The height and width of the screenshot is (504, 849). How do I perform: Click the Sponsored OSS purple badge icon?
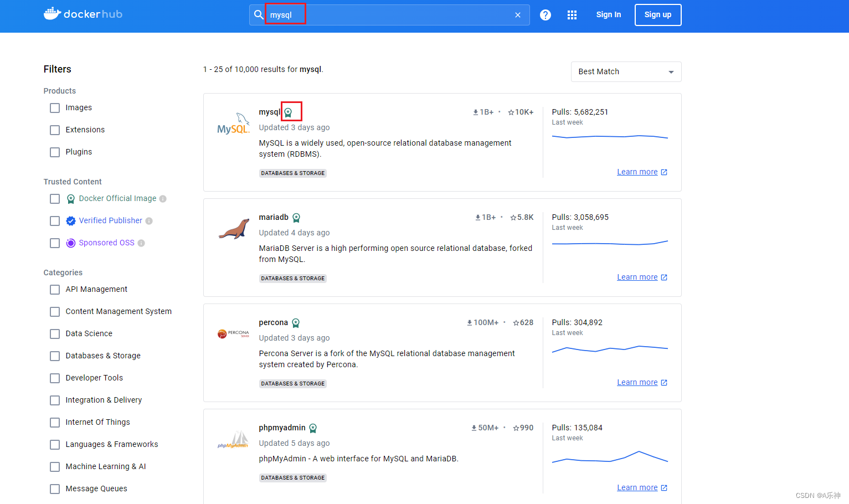coord(71,243)
